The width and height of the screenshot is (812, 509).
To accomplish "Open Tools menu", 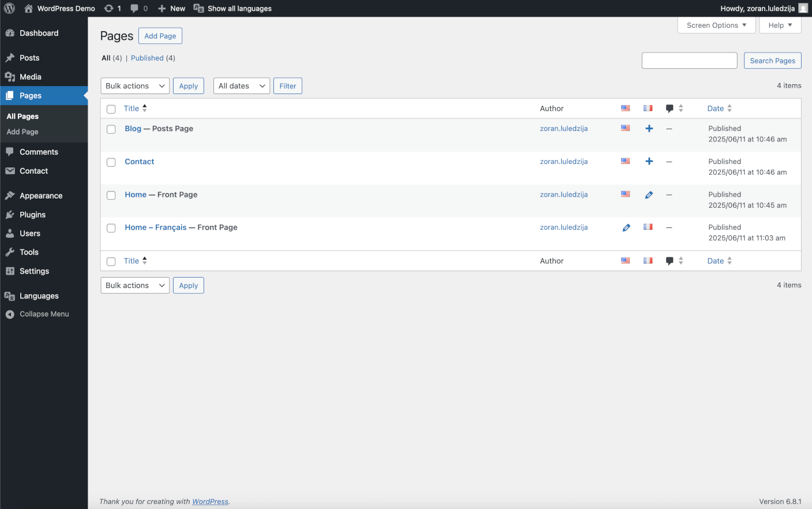I will pyautogui.click(x=44, y=252).
